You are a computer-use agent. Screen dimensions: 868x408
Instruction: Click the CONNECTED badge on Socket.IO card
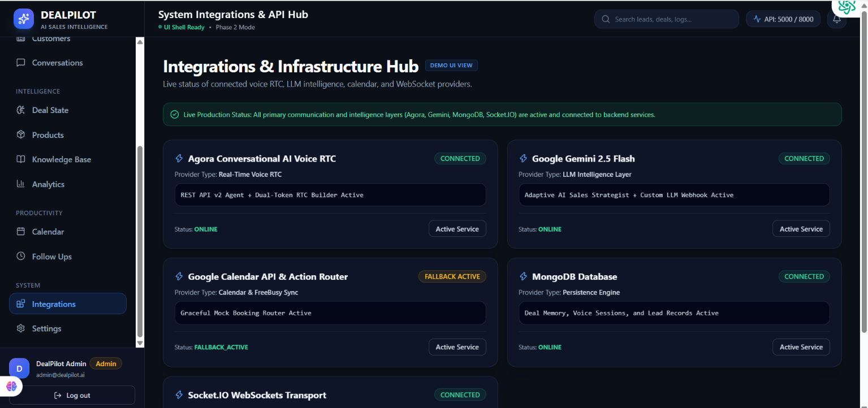click(460, 395)
